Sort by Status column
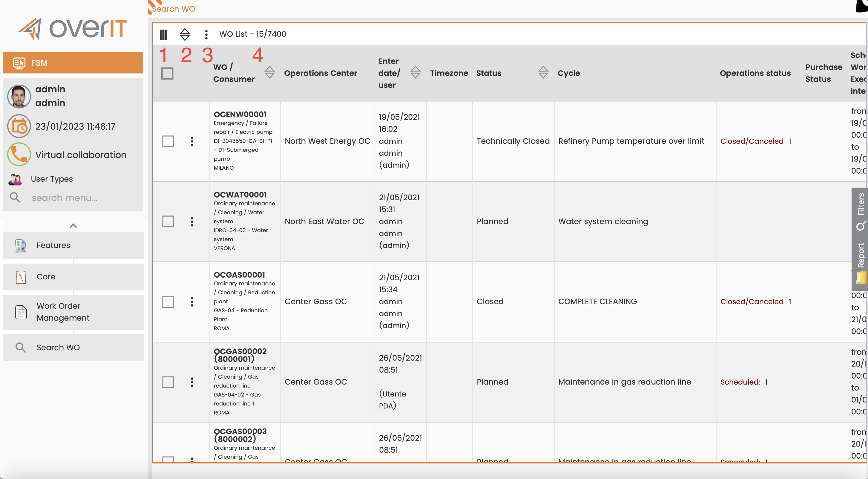The image size is (868, 479). (x=543, y=73)
